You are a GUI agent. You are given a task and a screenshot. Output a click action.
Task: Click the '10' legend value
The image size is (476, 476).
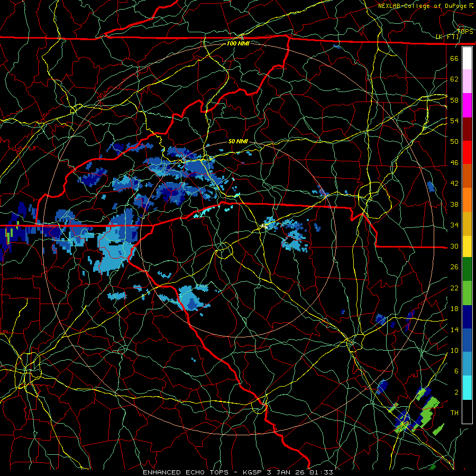tap(454, 350)
